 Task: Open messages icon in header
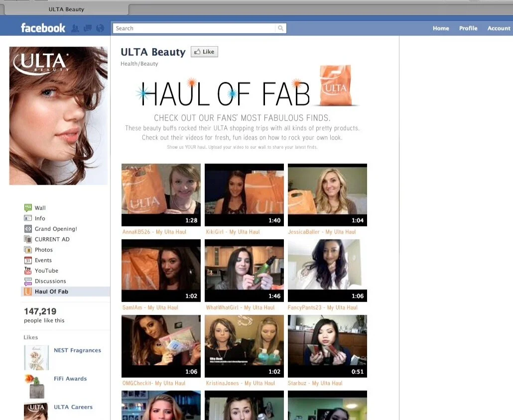click(x=88, y=28)
